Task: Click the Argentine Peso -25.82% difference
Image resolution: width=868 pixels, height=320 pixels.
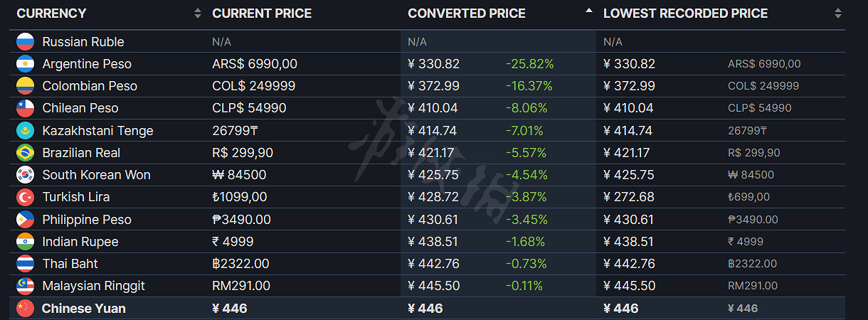Action: (529, 64)
